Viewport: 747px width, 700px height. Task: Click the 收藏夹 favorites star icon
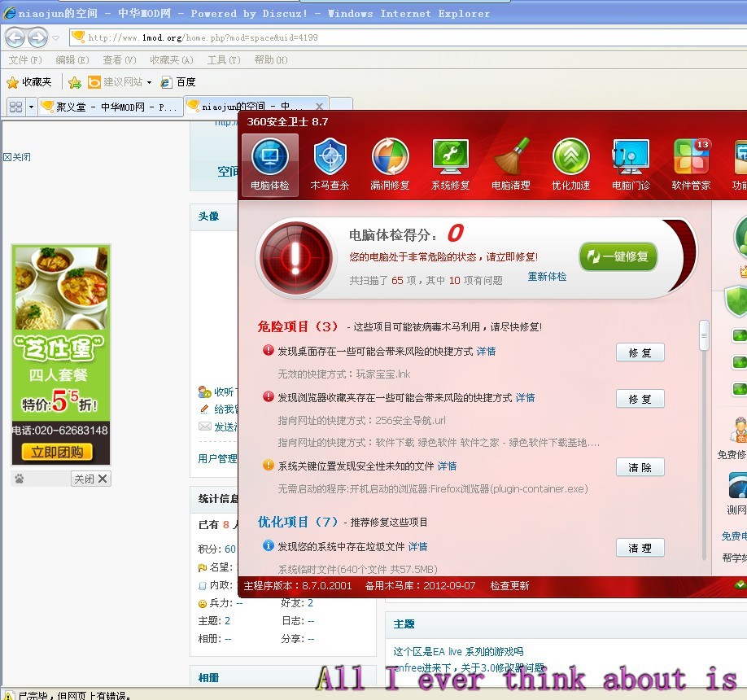(14, 81)
